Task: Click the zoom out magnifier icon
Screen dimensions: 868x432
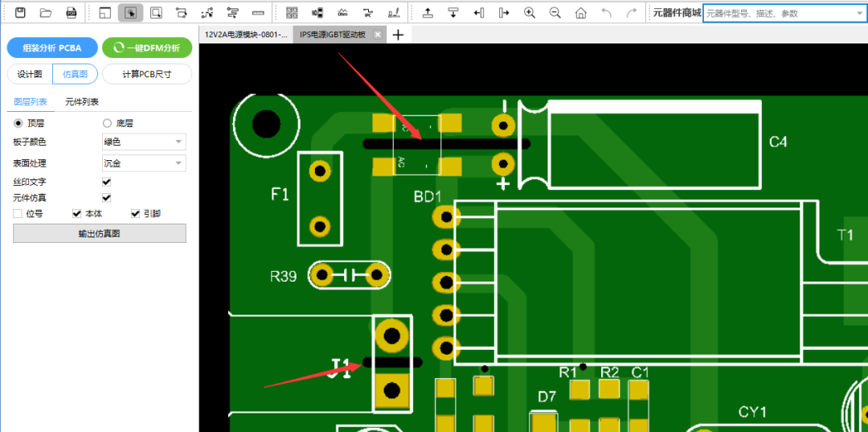Action: point(555,13)
